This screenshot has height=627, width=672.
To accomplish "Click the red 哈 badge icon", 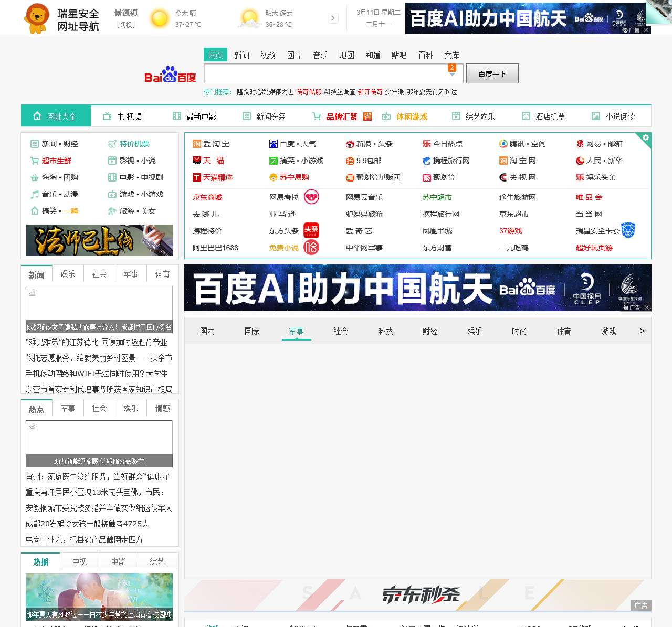I will 311,247.
